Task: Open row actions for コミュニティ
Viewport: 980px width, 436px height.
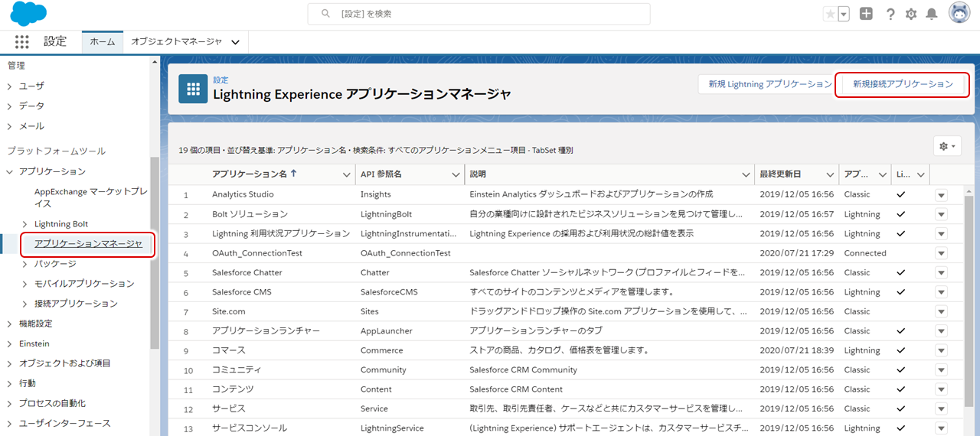Action: click(x=941, y=370)
